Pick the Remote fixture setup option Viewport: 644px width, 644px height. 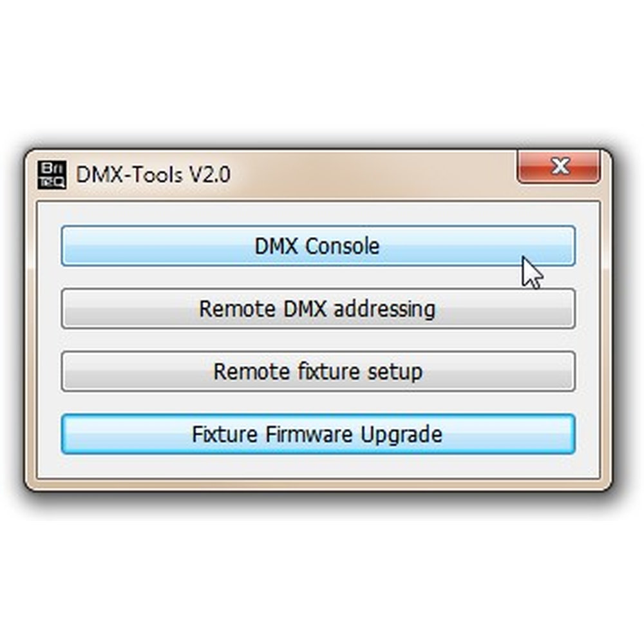[318, 372]
